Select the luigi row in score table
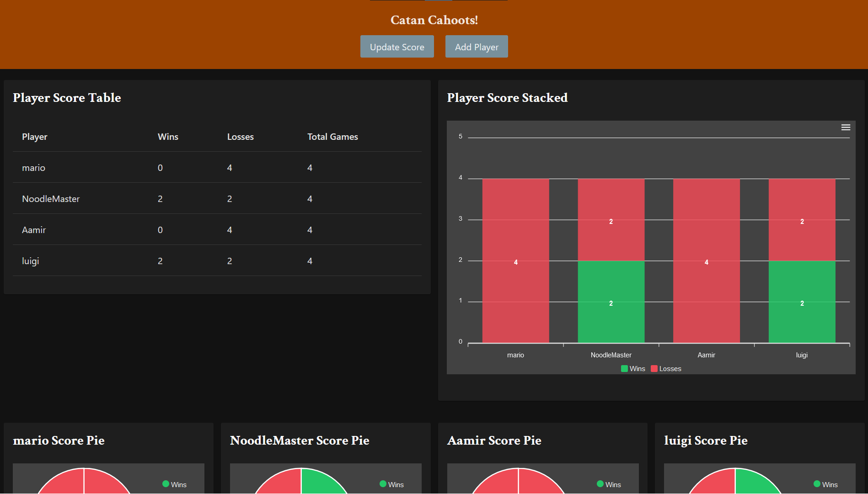 tap(217, 261)
